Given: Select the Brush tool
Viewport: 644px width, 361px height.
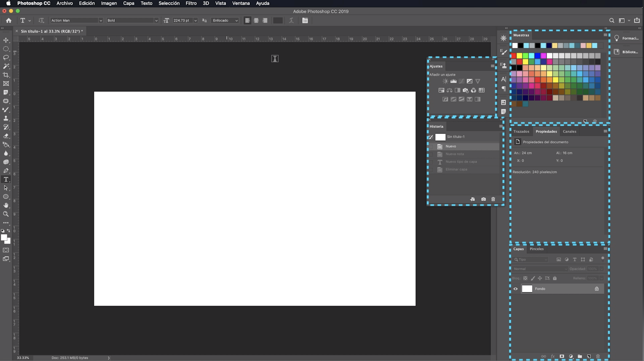Looking at the screenshot, I should [6, 110].
